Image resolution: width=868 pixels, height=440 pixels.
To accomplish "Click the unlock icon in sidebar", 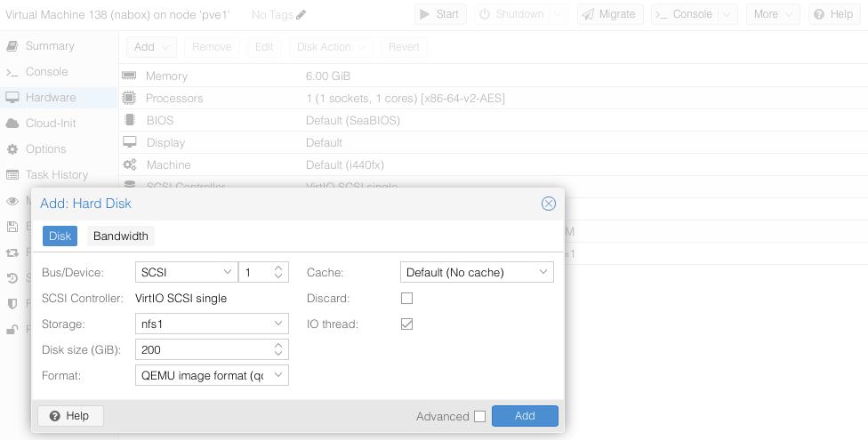I will pyautogui.click(x=12, y=329).
